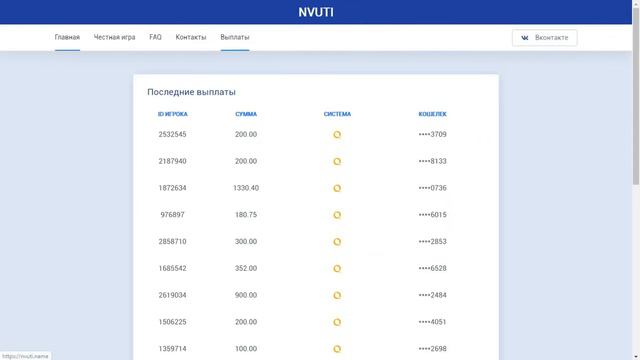Click wallet ending in 3709

432,134
